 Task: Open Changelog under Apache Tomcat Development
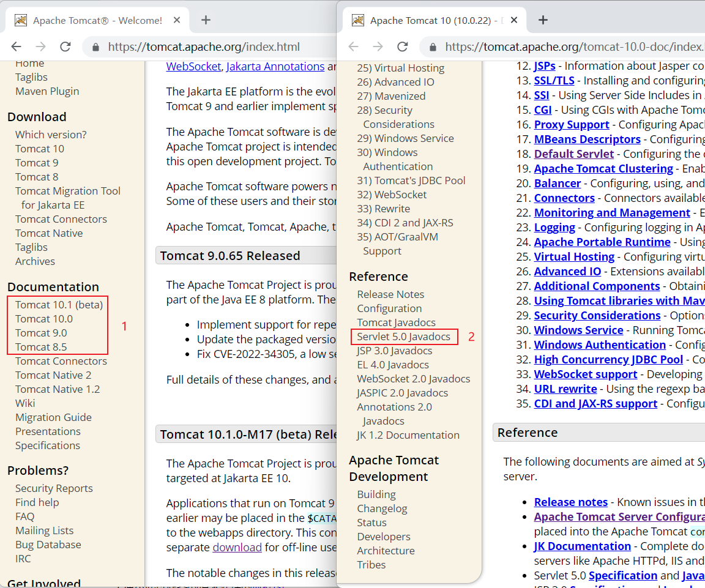coord(382,508)
